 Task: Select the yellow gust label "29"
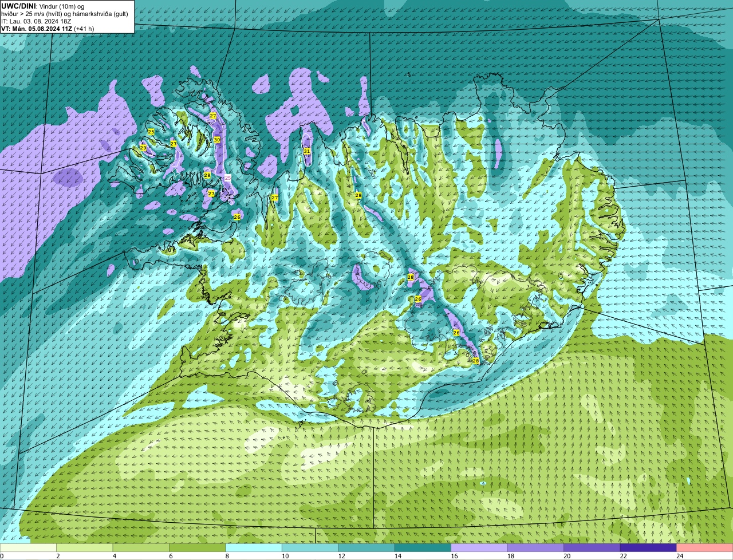(x=143, y=148)
